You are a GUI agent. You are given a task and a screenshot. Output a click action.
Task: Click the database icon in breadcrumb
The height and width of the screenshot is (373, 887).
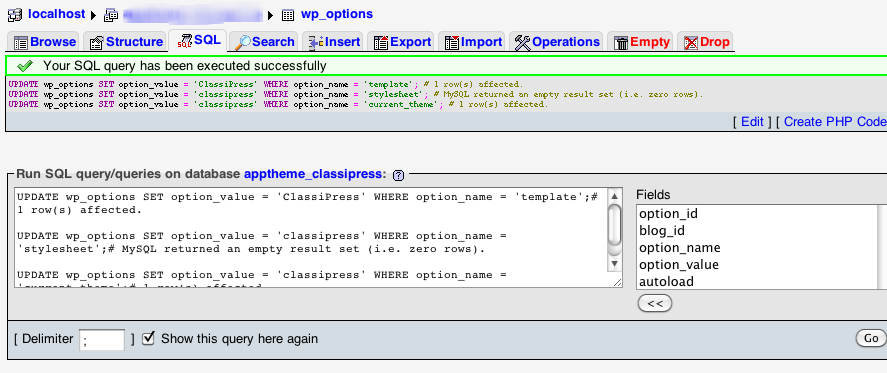(111, 15)
